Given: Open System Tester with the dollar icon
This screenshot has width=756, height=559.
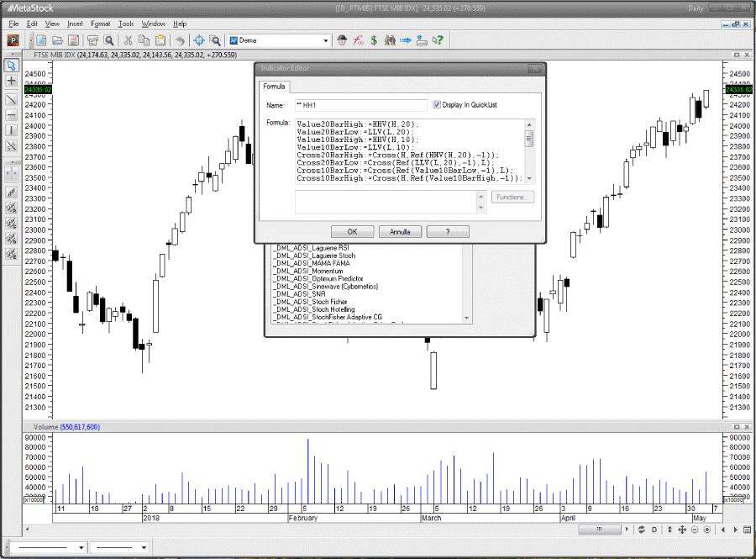Looking at the screenshot, I should (x=374, y=40).
